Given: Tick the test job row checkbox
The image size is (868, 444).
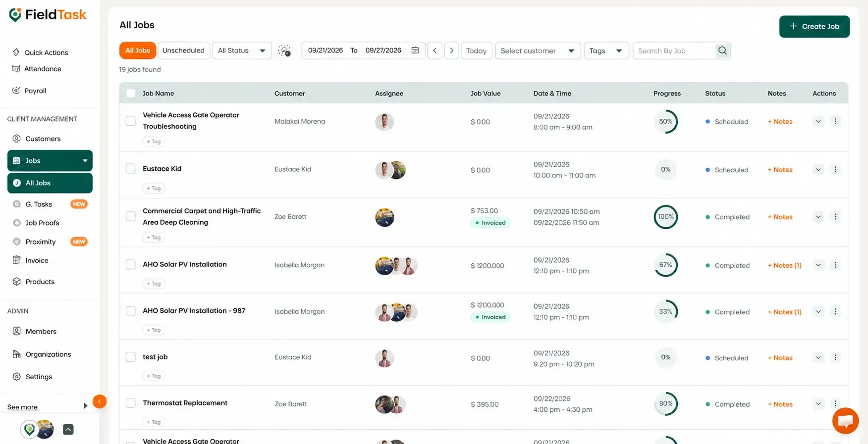Looking at the screenshot, I should pyautogui.click(x=131, y=357).
